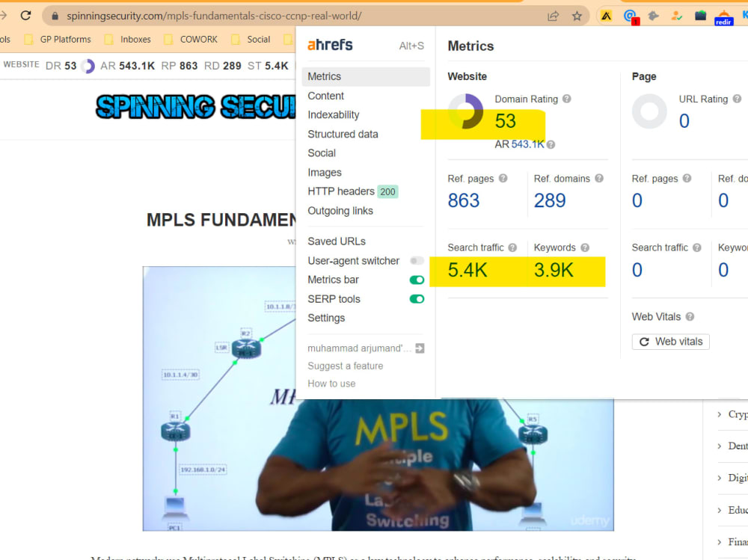Open the How to use link
Screen dimensions: 748x560
coord(331,384)
